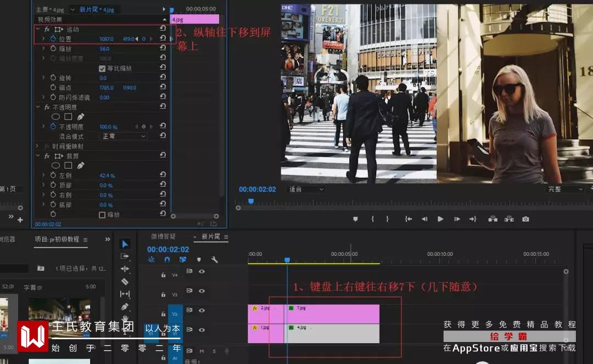Viewport: 593px width, 364px height.
Task: Open master clip 主要 4.jpg dropdown
Action: click(72, 9)
